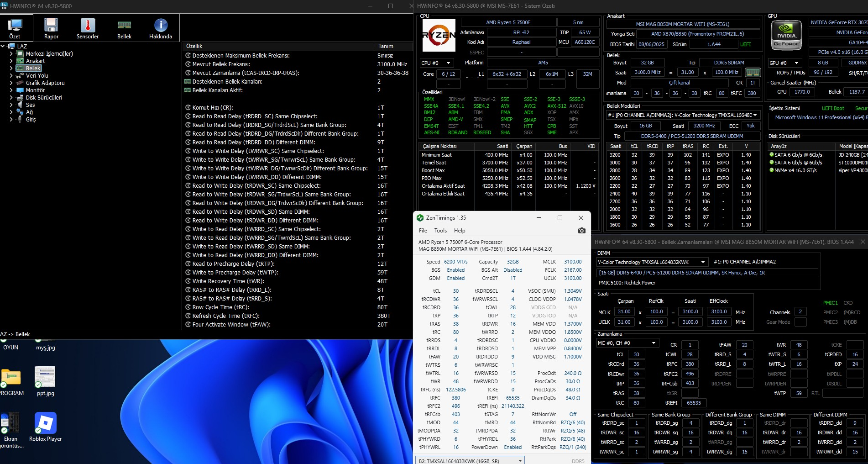Click the ZenTimings app icon in title bar
Screen dimensions: 868x464
click(420, 218)
